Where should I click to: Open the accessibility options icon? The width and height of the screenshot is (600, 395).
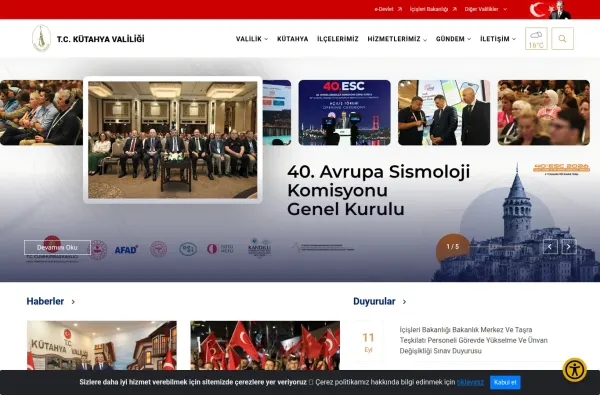tap(575, 370)
